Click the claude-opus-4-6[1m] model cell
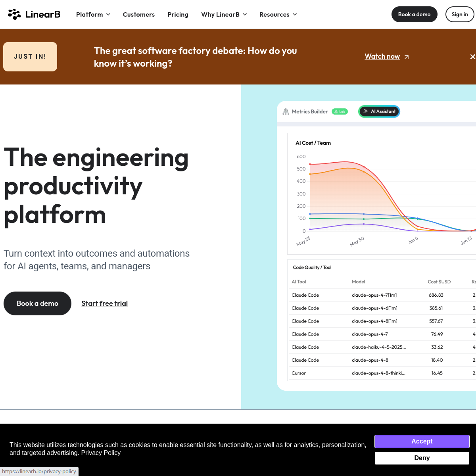 coord(374,308)
